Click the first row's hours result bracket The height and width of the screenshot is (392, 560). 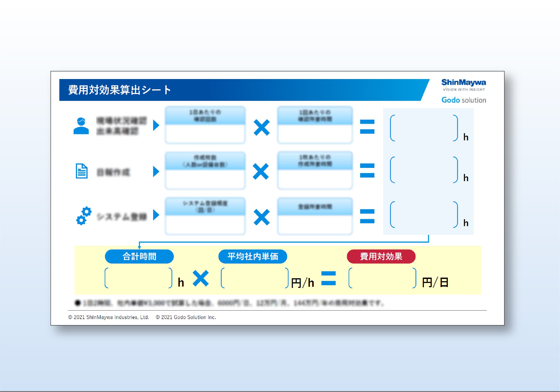tap(424, 128)
